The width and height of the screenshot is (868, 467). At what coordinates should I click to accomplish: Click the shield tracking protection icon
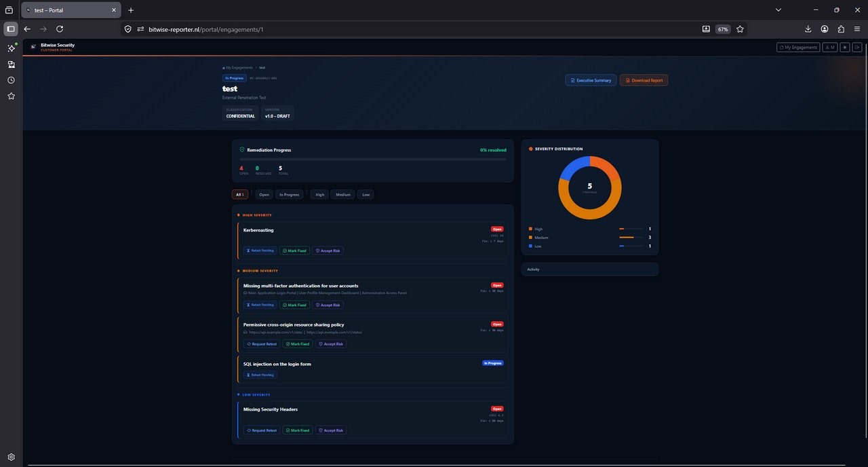tap(127, 29)
